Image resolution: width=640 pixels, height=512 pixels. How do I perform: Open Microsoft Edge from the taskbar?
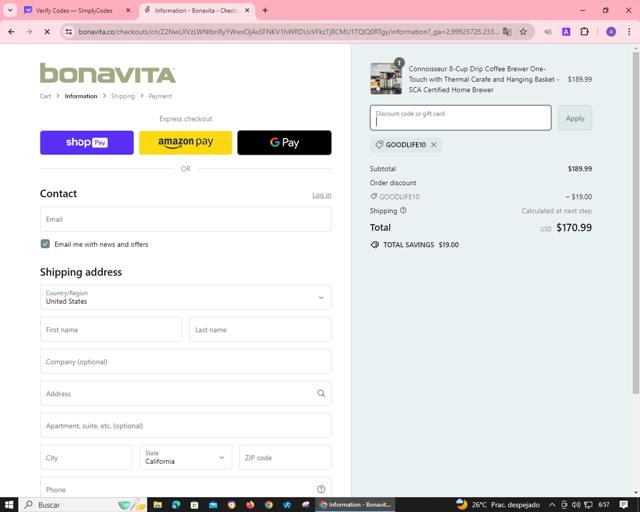[176, 505]
